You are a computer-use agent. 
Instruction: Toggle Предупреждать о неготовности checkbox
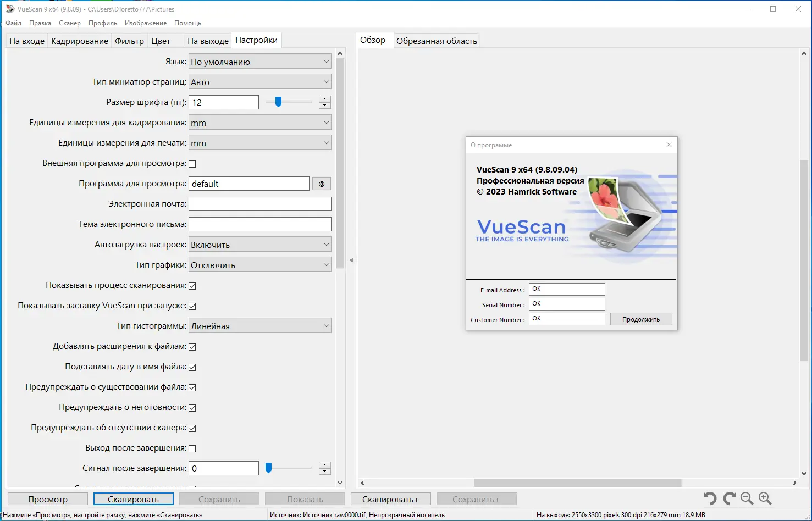tap(192, 408)
